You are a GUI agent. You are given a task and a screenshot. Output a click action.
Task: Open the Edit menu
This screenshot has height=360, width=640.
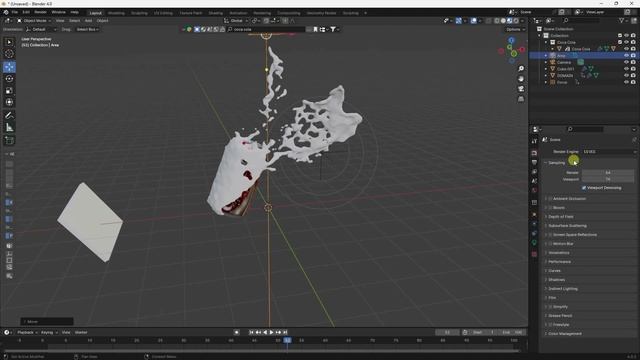click(26, 13)
